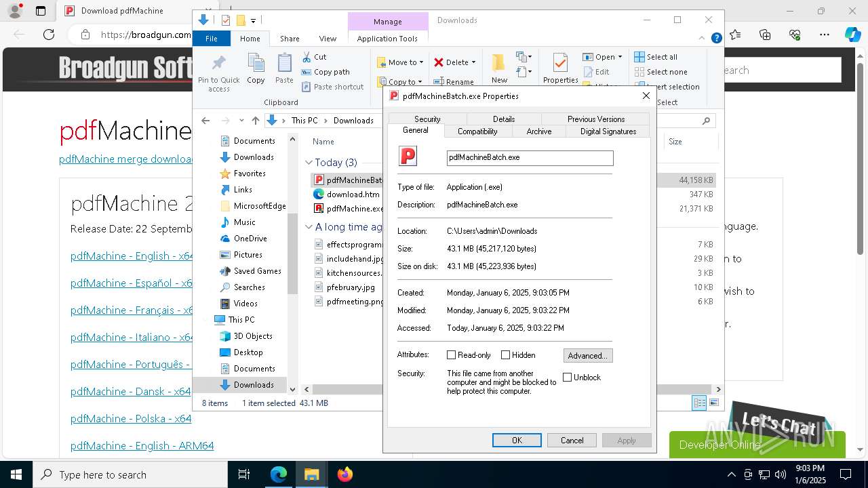
Task: Open pdfMachine - English - ARM64 link
Action: coord(142,446)
